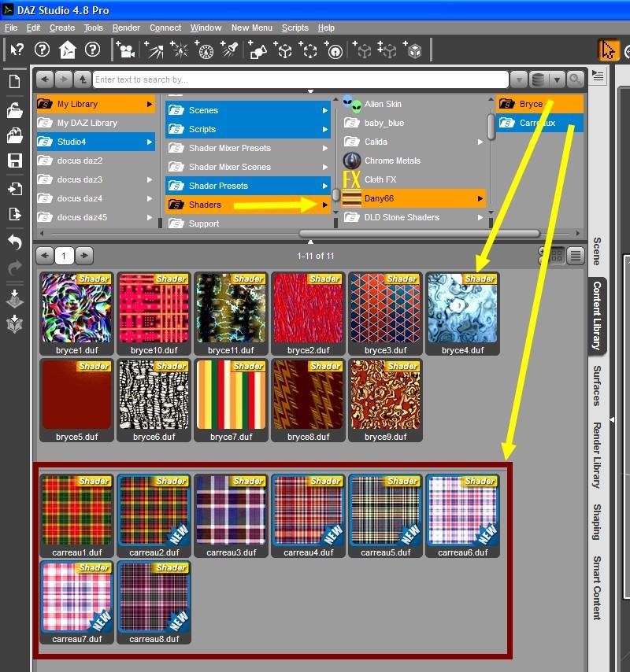The image size is (630, 672).
Task: Open the Render menu
Action: point(126,28)
